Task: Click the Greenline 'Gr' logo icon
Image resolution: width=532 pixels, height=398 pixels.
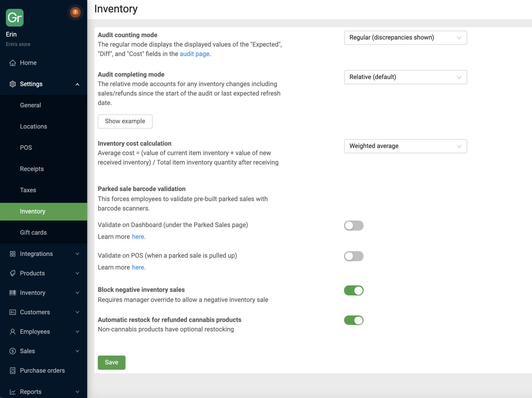Action: pos(15,18)
